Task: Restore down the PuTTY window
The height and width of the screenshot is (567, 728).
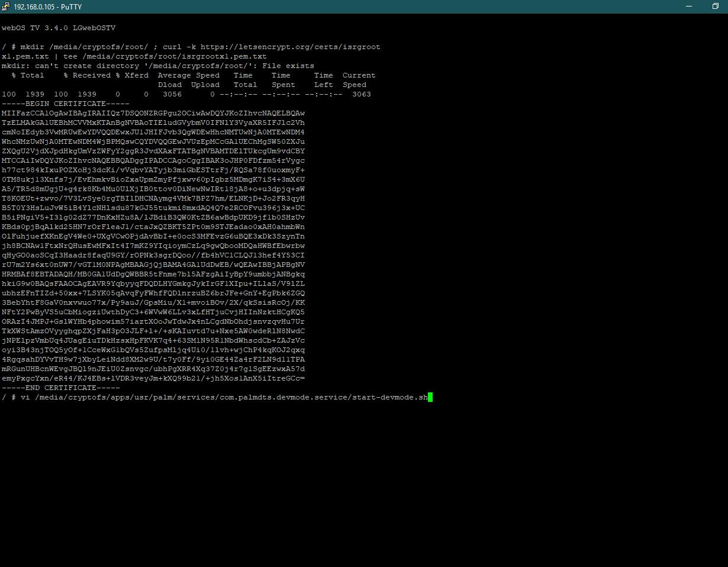Action: tap(715, 7)
